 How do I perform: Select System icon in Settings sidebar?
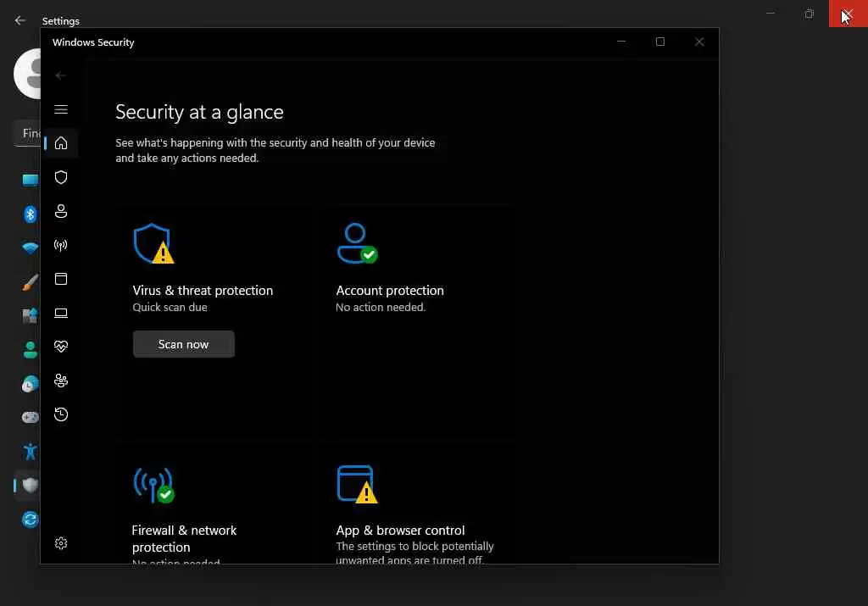[x=31, y=180]
